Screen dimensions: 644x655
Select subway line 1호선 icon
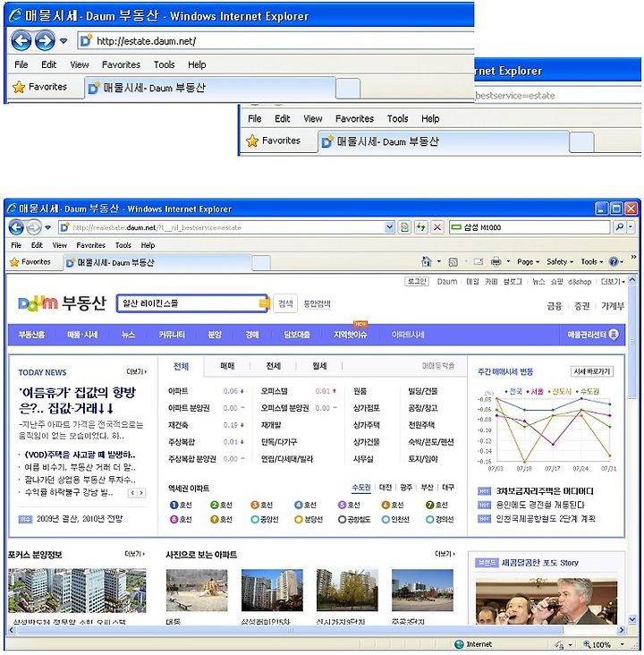click(x=174, y=505)
